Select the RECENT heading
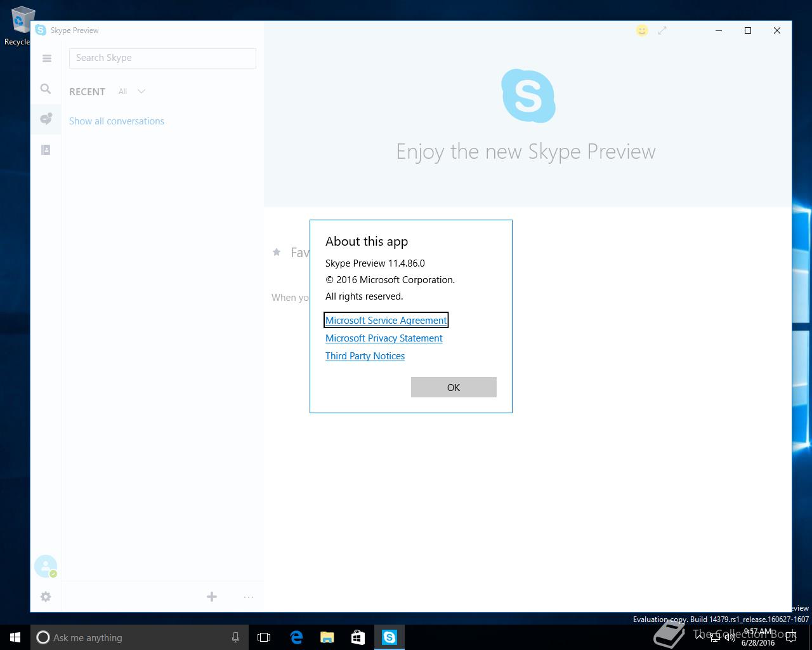The height and width of the screenshot is (650, 812). coord(87,91)
